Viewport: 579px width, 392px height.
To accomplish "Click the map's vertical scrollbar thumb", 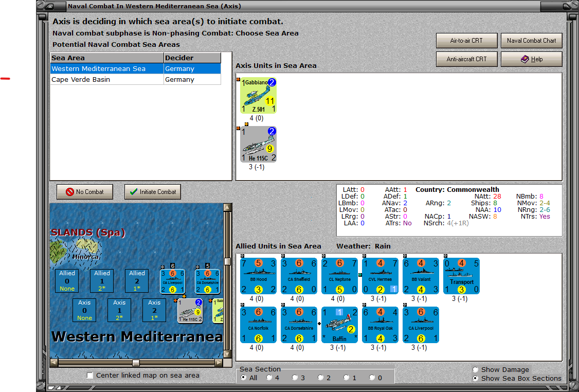I will tap(227, 261).
